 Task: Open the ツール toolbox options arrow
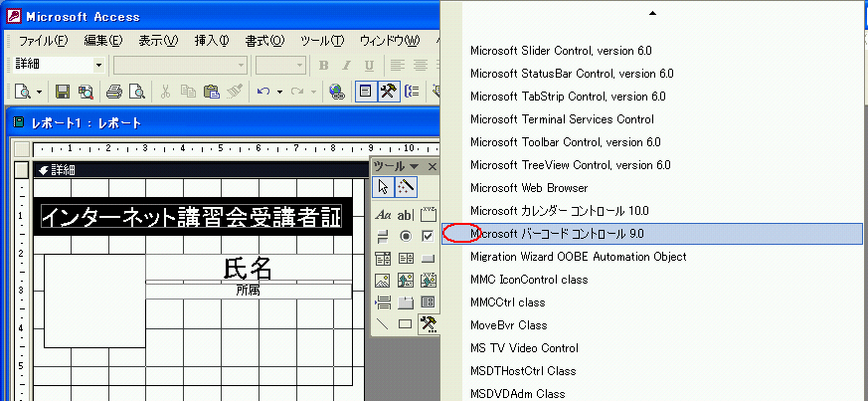414,167
